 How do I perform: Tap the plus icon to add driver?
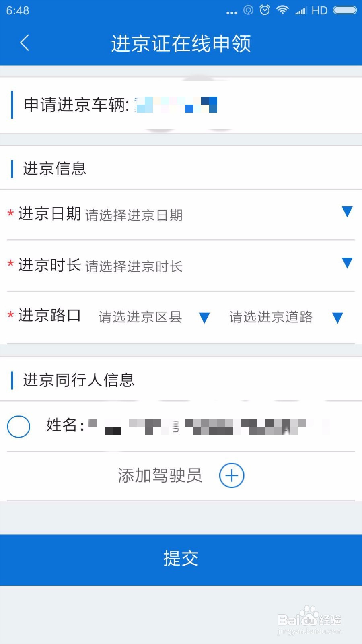tap(232, 475)
